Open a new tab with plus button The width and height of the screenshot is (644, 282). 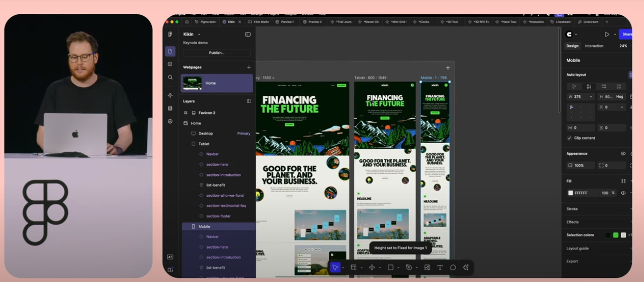click(x=606, y=22)
